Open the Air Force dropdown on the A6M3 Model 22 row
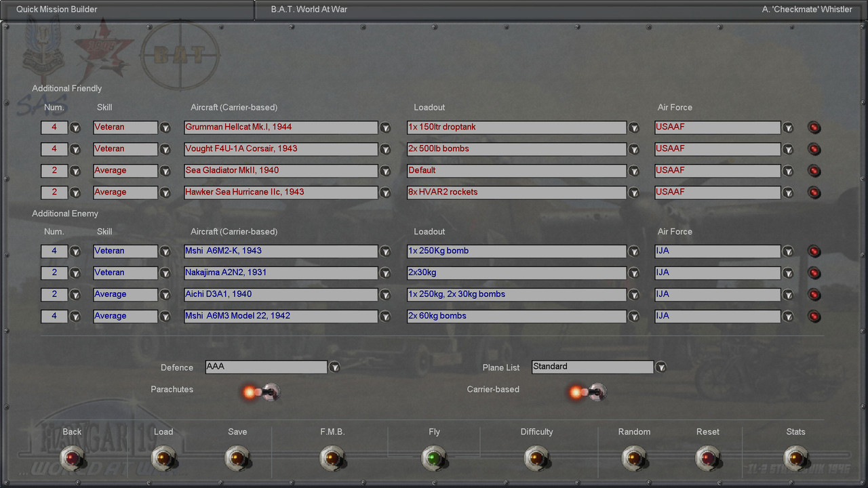The width and height of the screenshot is (868, 488). point(788,317)
